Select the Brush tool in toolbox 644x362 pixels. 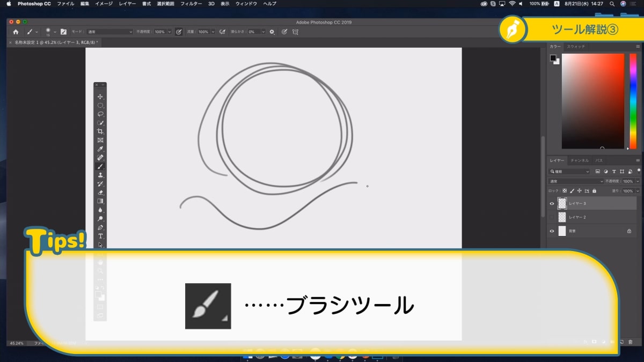point(100,166)
